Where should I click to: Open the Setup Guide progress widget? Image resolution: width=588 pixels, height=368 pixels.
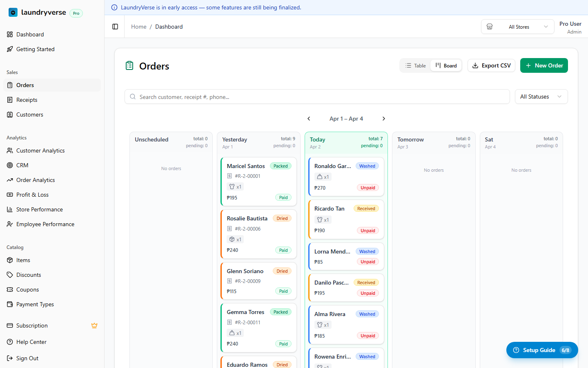pos(542,350)
